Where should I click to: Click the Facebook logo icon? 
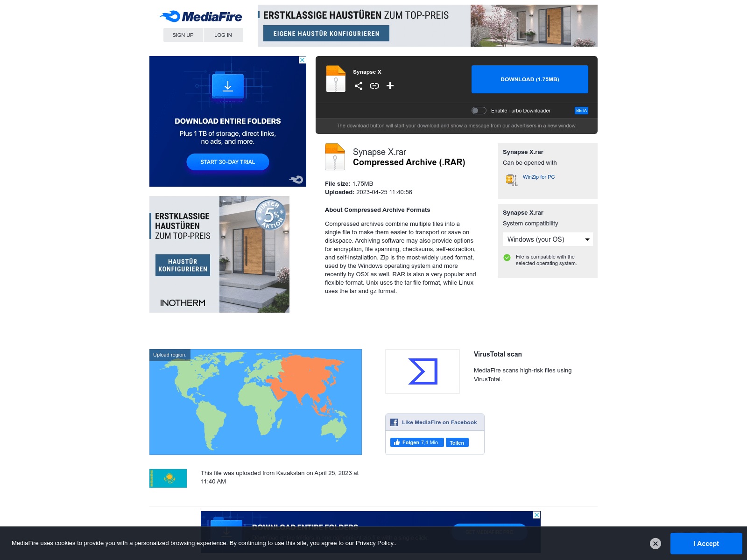394,422
